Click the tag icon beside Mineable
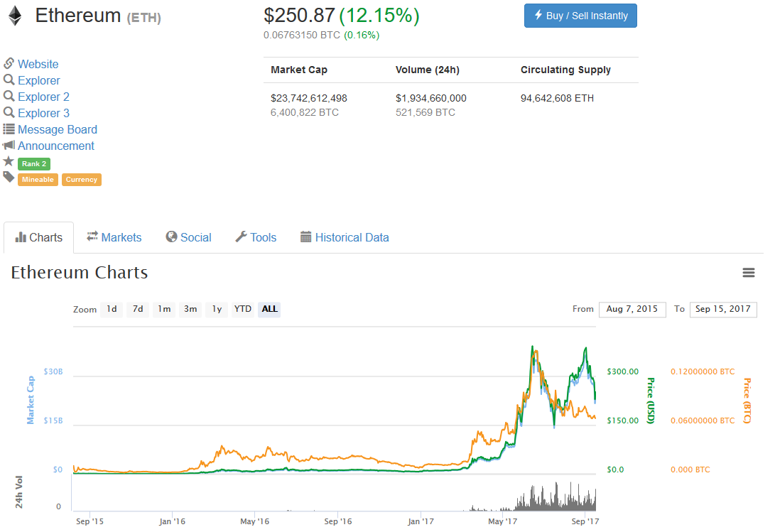The width and height of the screenshot is (775, 532). tap(9, 177)
